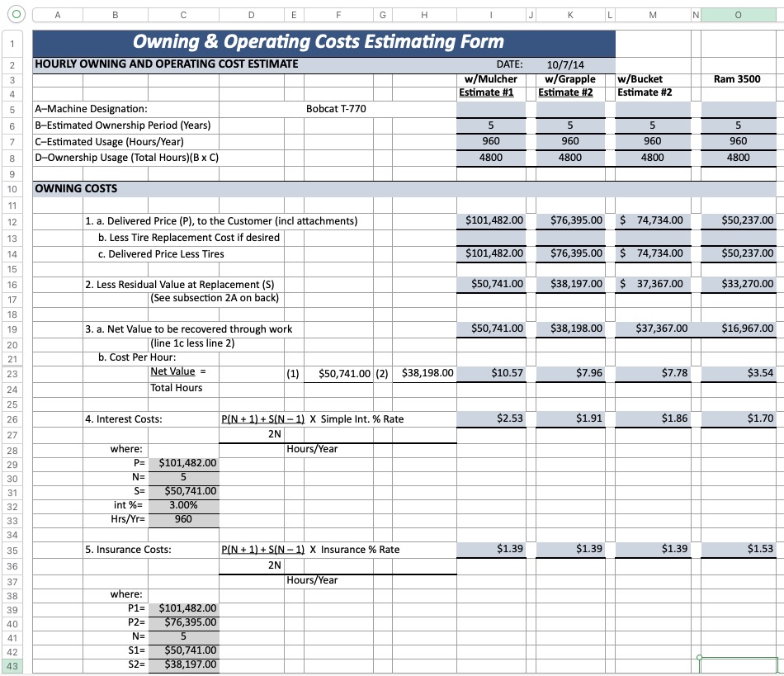Select delivered price $76,395.00 in row 12
The height and width of the screenshot is (676, 784).
pos(570,220)
